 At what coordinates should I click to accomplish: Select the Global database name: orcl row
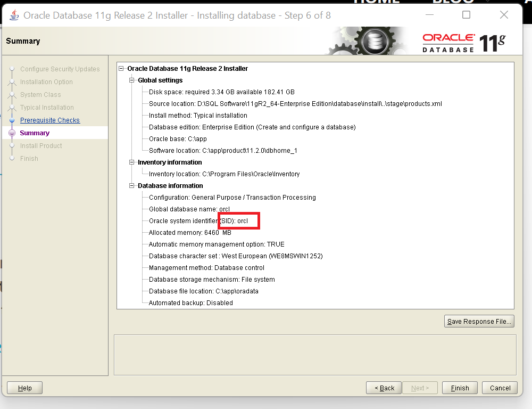tap(189, 209)
